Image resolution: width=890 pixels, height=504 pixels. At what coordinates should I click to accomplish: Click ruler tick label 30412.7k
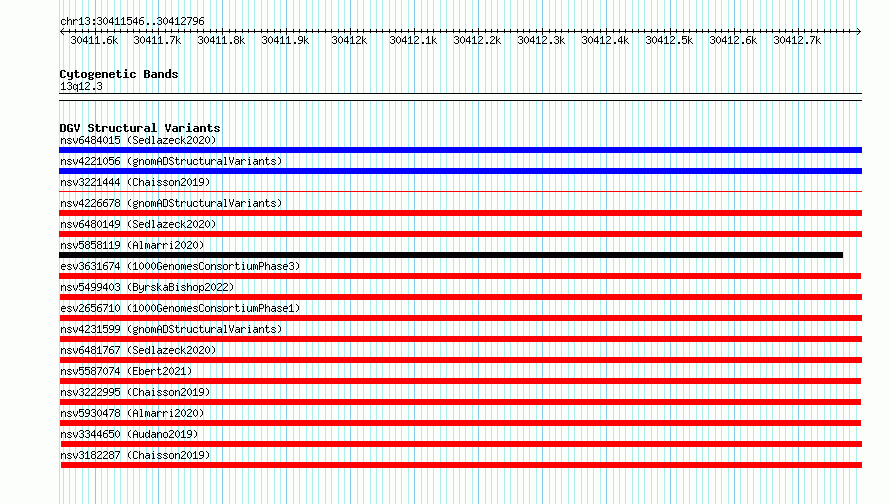pos(797,40)
